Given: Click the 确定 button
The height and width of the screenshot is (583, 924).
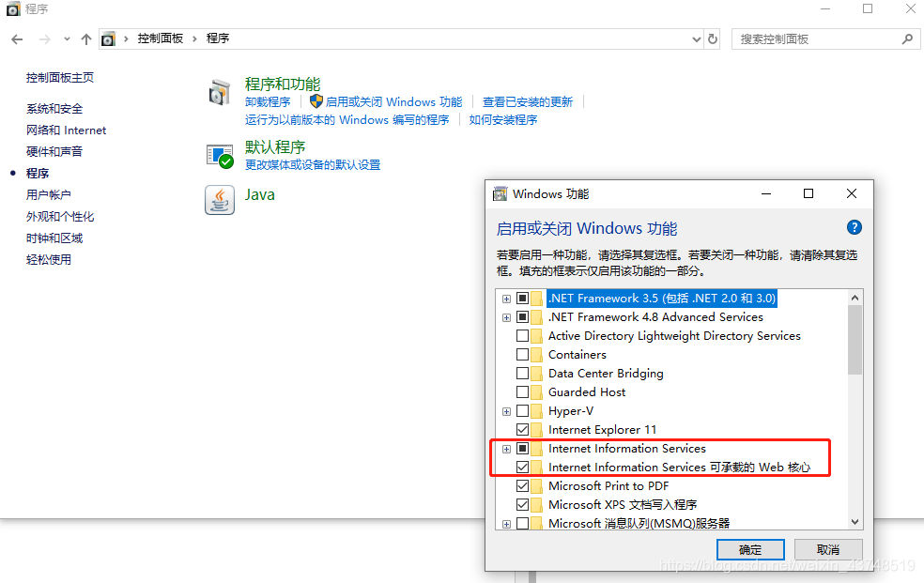Looking at the screenshot, I should coord(750,549).
